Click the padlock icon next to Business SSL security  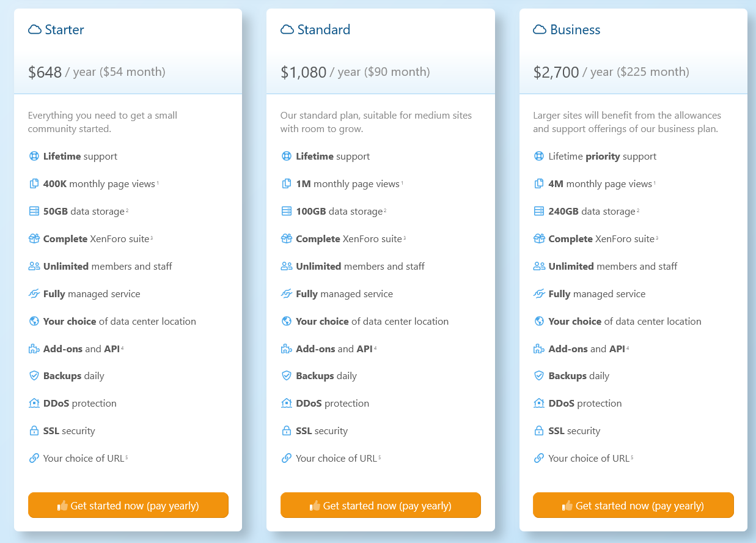[x=539, y=430]
